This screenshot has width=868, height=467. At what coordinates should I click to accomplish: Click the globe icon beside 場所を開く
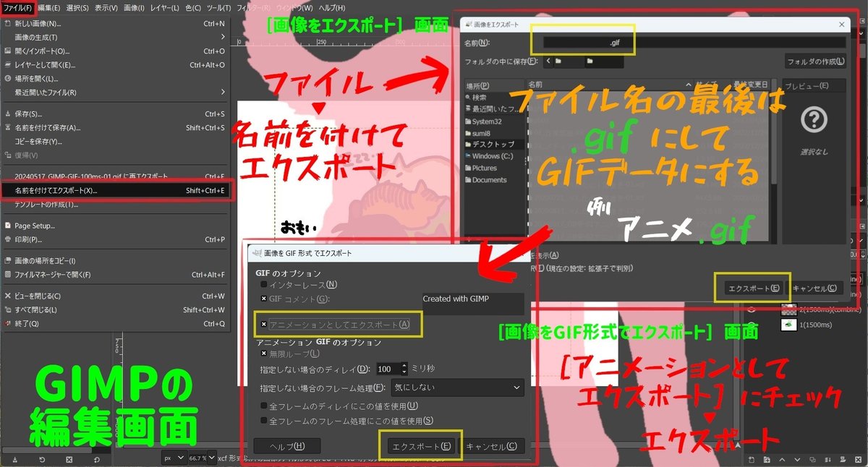[x=7, y=79]
